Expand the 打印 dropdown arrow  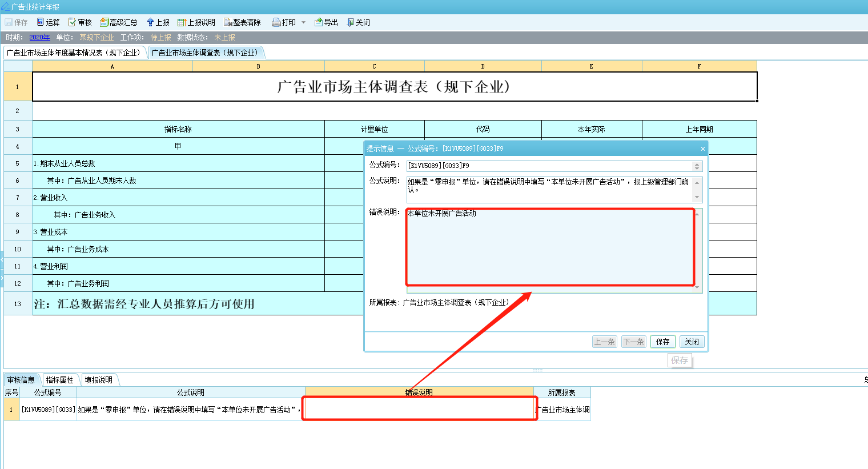pyautogui.click(x=303, y=22)
